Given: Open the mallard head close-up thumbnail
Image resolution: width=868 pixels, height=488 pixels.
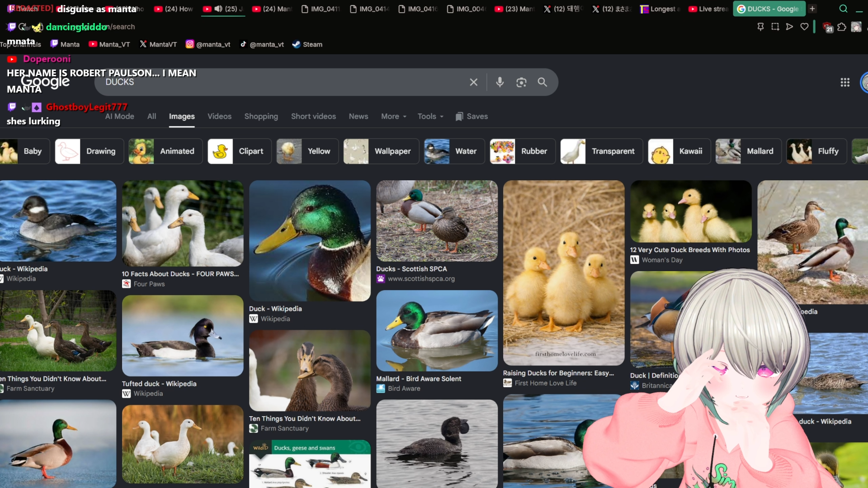Looking at the screenshot, I should point(310,241).
